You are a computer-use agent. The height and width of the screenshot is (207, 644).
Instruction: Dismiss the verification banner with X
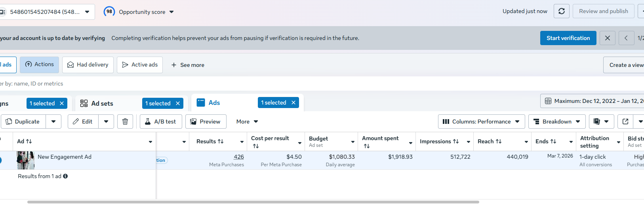(x=607, y=38)
